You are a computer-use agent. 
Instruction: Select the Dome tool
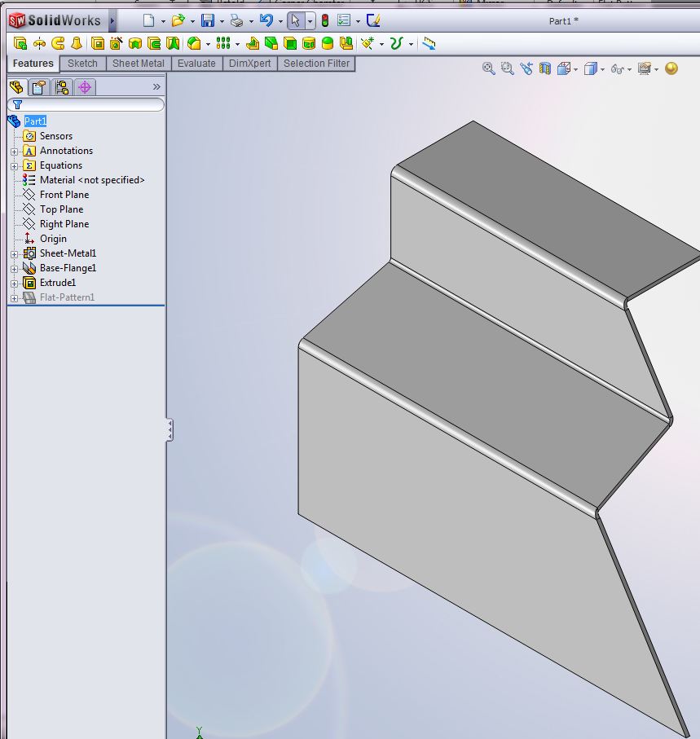coord(327,43)
